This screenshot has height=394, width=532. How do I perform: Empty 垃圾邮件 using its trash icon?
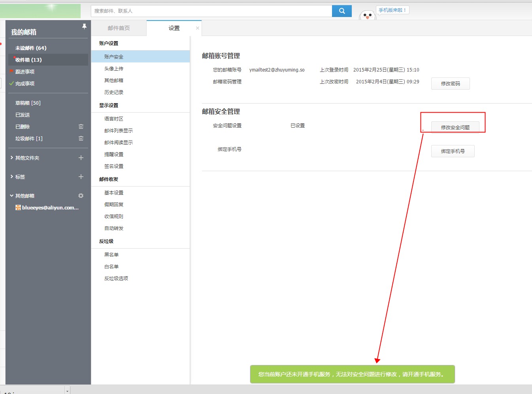(81, 138)
